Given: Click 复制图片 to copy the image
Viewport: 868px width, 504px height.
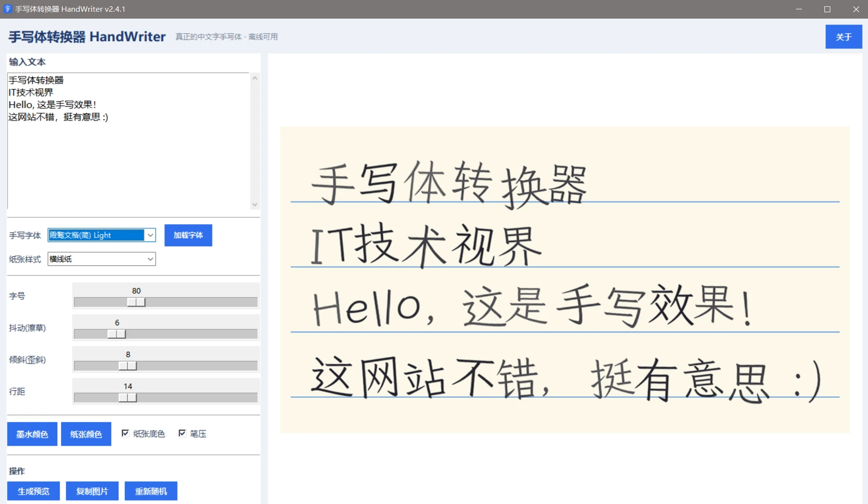Looking at the screenshot, I should [x=92, y=491].
